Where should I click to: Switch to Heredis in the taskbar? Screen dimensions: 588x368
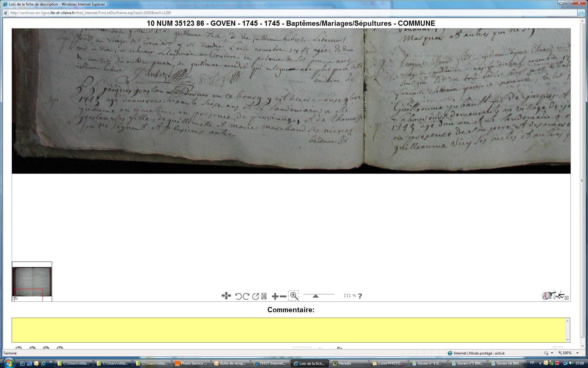[349, 363]
